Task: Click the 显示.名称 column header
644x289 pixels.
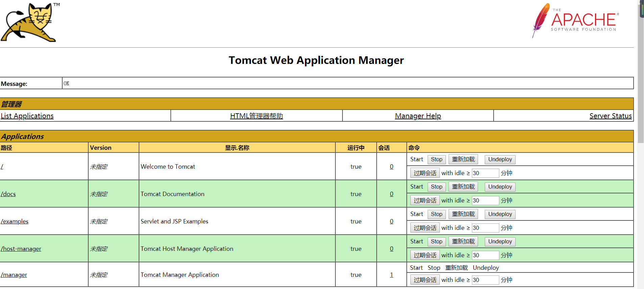Action: (x=237, y=148)
